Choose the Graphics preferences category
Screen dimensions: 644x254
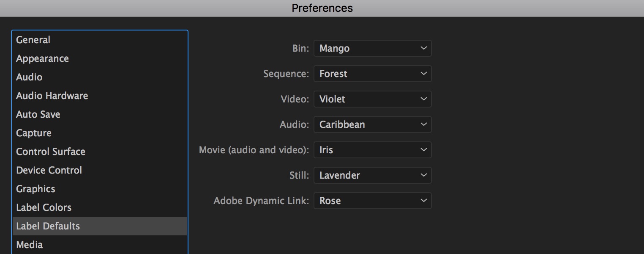pos(100,189)
